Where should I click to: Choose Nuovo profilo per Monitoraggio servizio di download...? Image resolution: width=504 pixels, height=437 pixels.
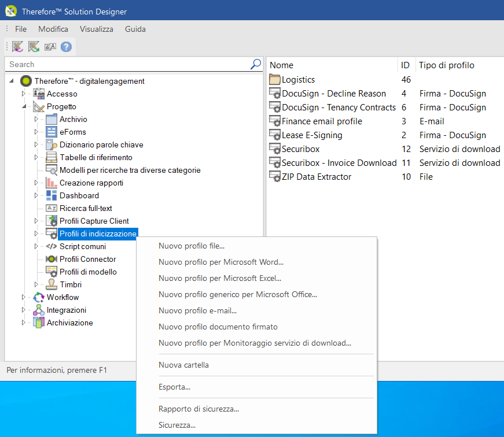click(x=256, y=343)
